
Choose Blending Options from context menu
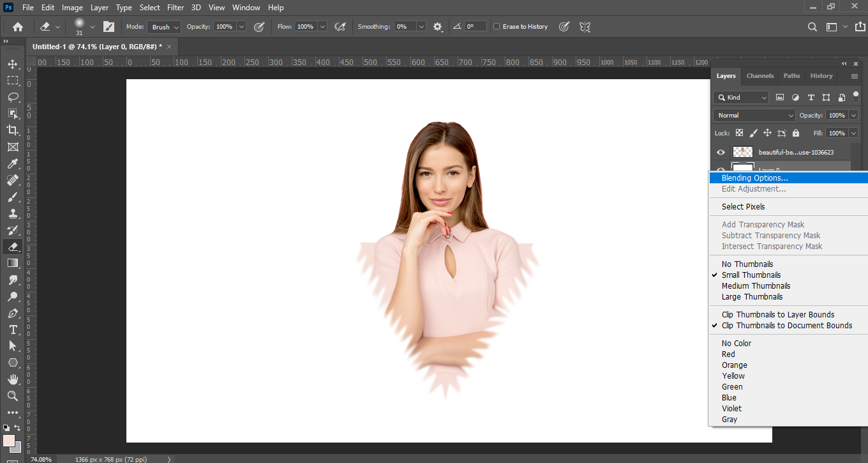coord(754,178)
